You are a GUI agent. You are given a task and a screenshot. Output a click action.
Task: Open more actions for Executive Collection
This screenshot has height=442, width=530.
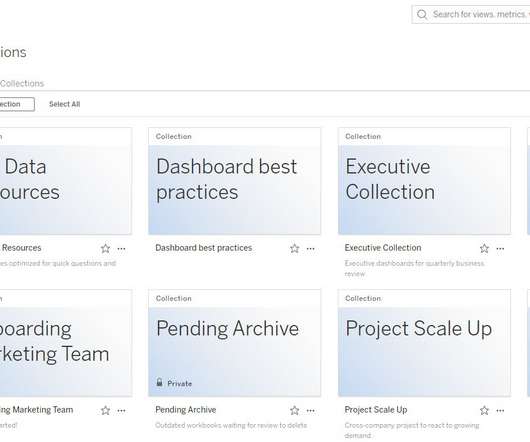500,249
